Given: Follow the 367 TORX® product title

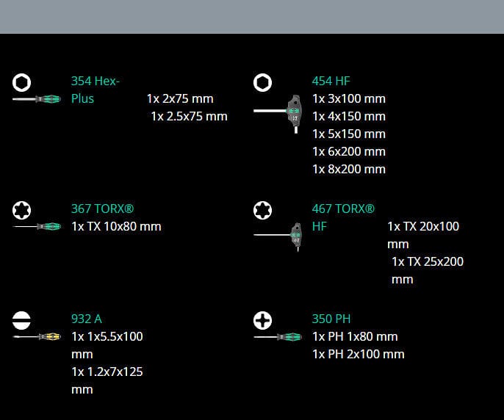Looking at the screenshot, I should click(102, 209).
